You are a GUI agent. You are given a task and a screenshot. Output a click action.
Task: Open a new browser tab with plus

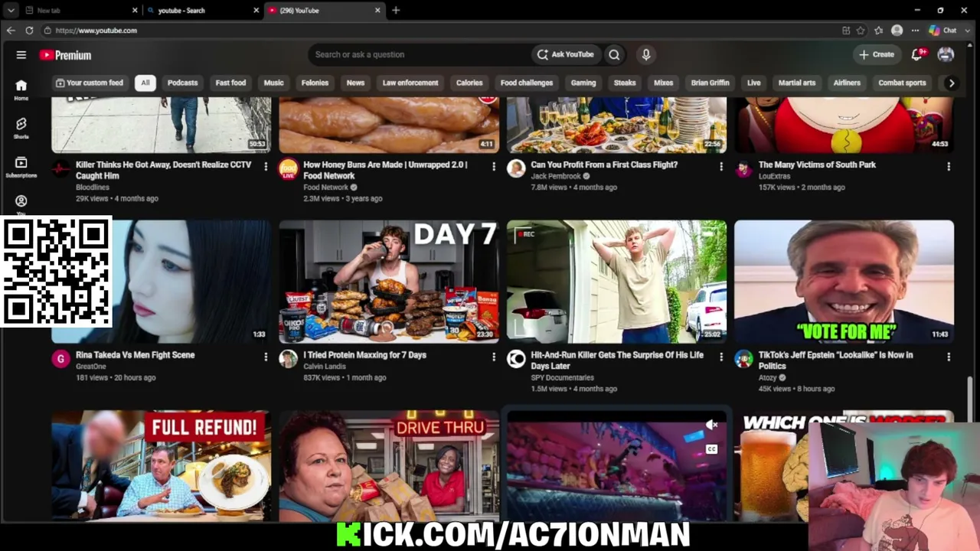click(x=396, y=10)
